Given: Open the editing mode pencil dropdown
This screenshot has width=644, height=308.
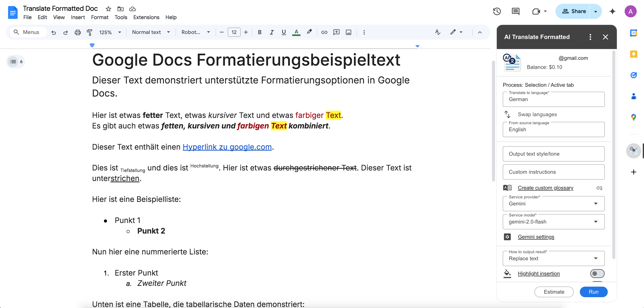Looking at the screenshot, I should 456,32.
